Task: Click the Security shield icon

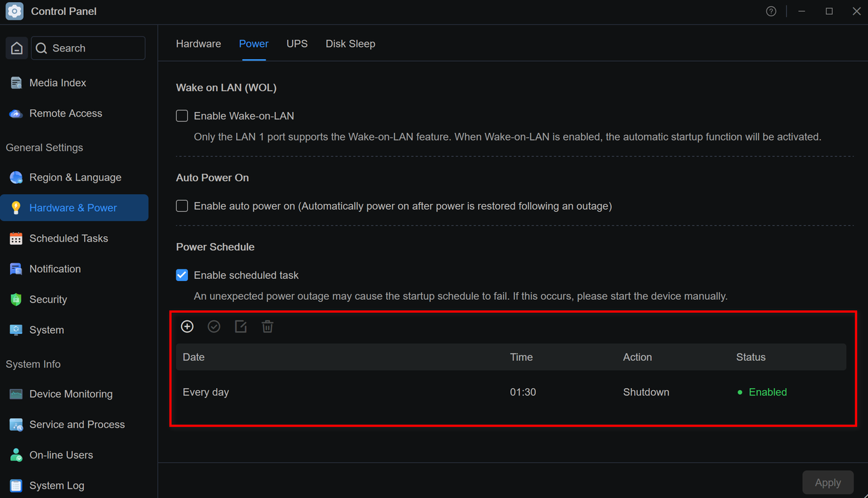Action: point(16,300)
